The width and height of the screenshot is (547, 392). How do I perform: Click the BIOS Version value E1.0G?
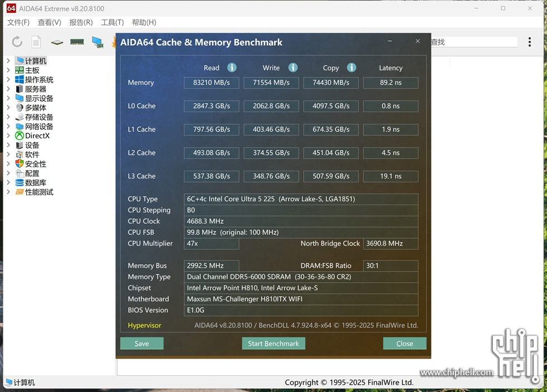[x=301, y=310]
